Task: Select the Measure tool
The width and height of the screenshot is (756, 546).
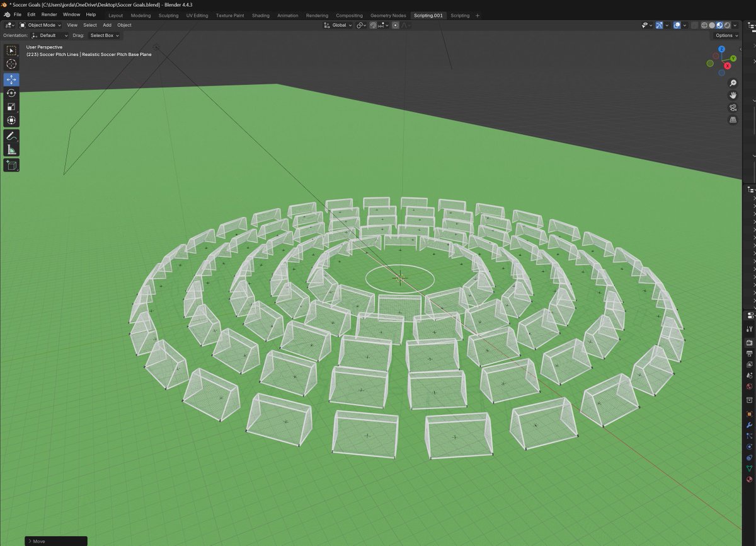Action: coord(11,149)
